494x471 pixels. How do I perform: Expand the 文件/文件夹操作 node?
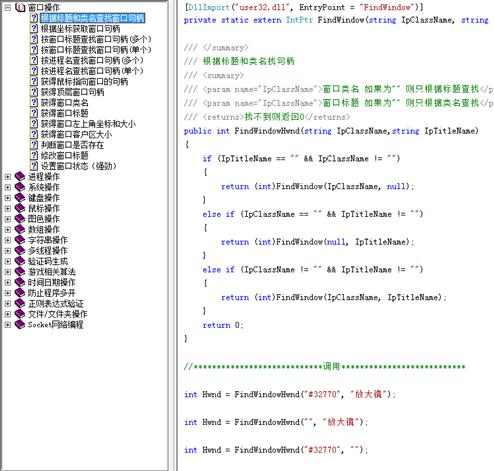click(x=8, y=314)
